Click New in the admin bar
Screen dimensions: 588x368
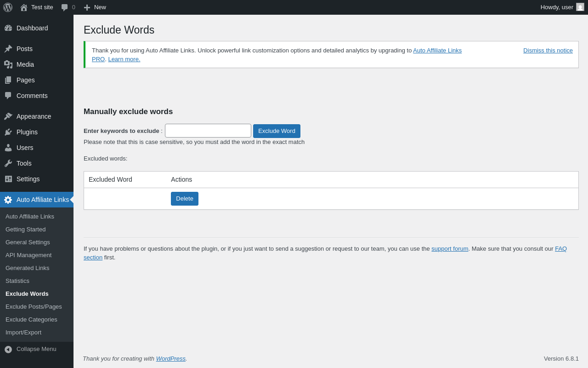point(95,7)
